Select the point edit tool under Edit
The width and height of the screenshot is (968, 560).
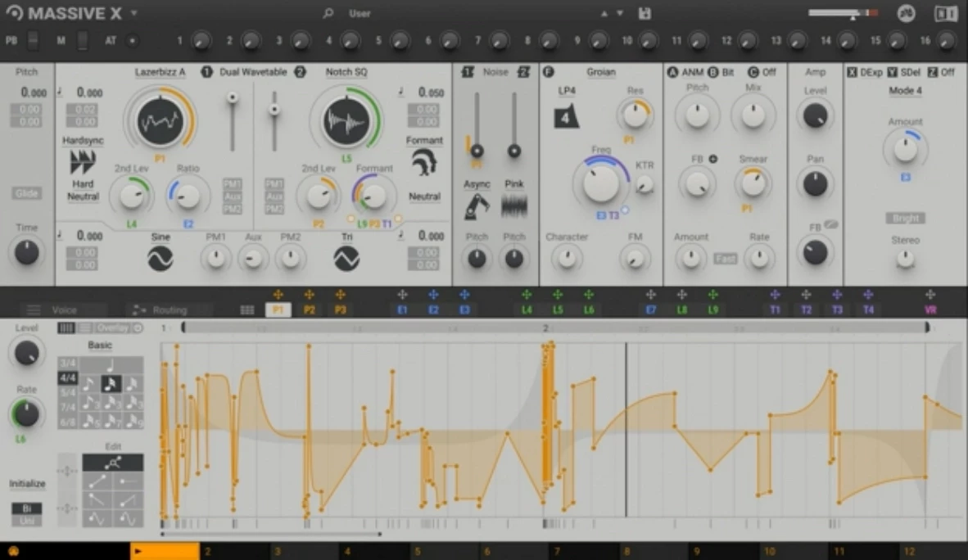(x=113, y=463)
